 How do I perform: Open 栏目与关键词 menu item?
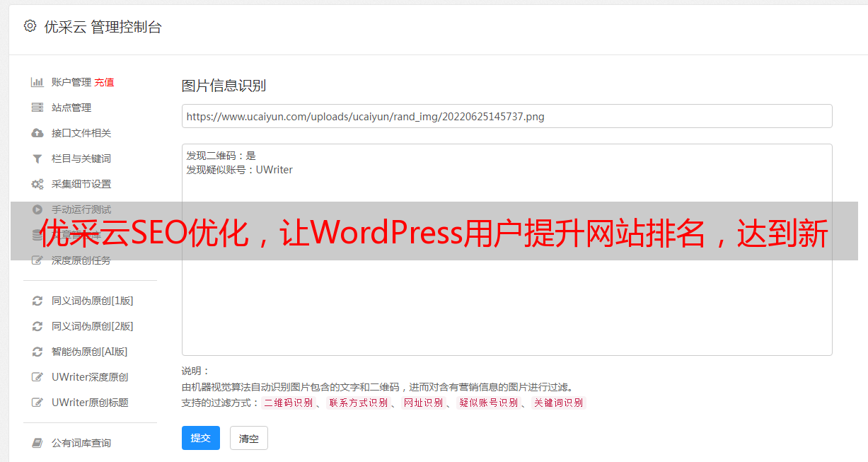pyautogui.click(x=81, y=158)
